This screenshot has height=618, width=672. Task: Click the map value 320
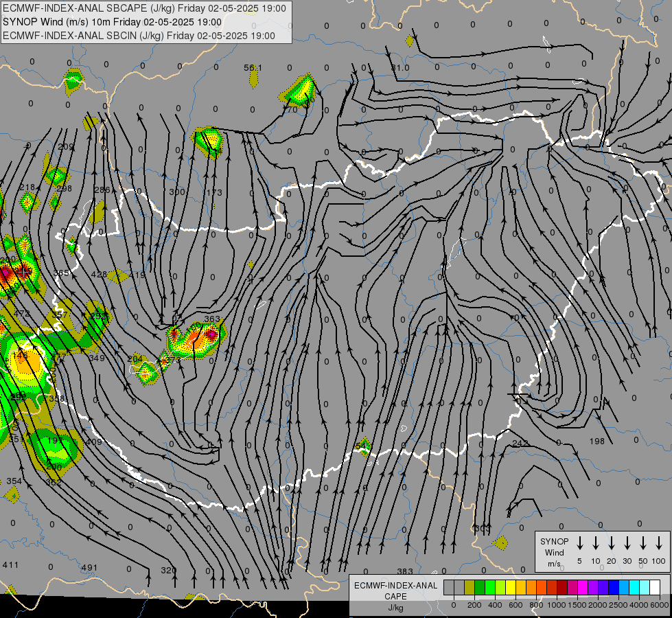168,570
